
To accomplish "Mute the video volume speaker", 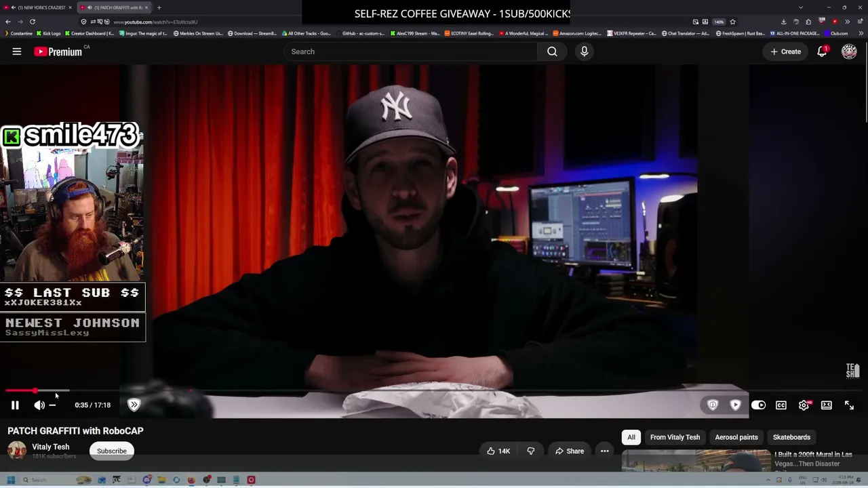I will coord(39,405).
